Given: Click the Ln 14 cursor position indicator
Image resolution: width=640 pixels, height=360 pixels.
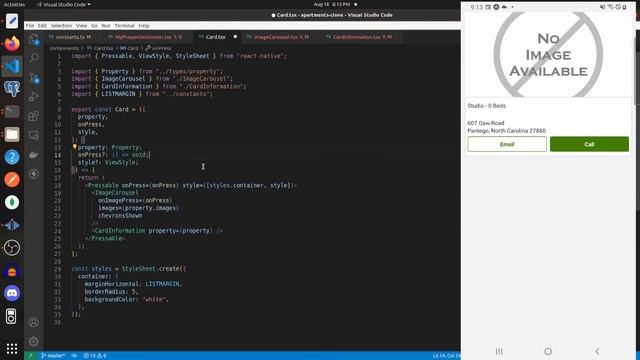Looking at the screenshot, I should [446, 356].
